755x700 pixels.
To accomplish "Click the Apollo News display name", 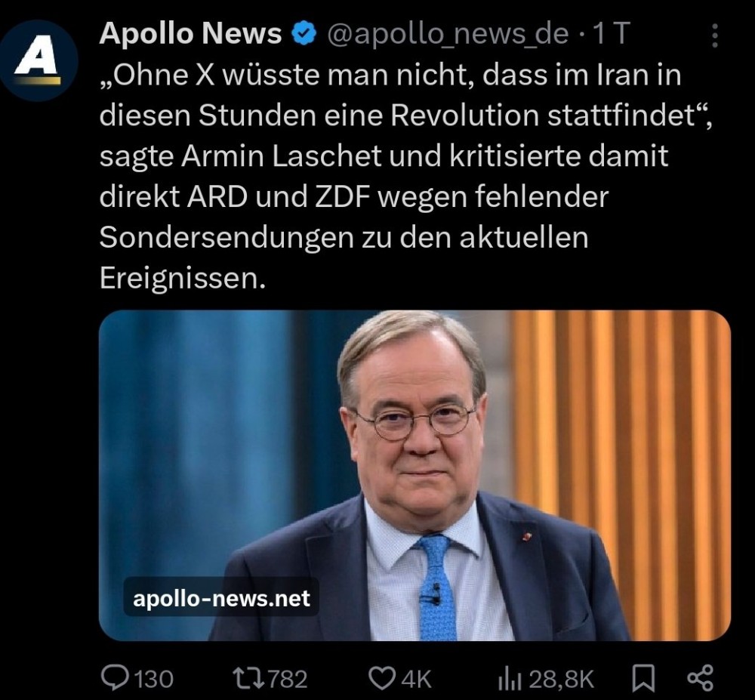I will (x=190, y=34).
